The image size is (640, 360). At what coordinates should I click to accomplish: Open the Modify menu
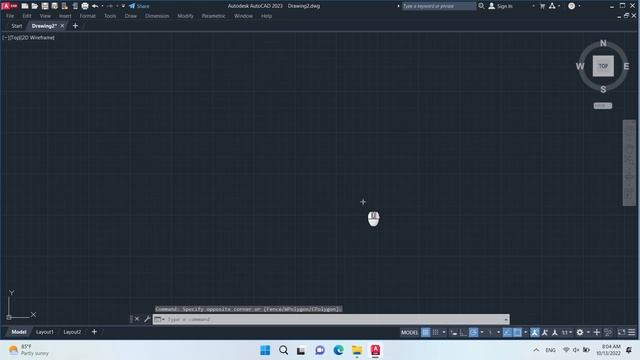185,16
